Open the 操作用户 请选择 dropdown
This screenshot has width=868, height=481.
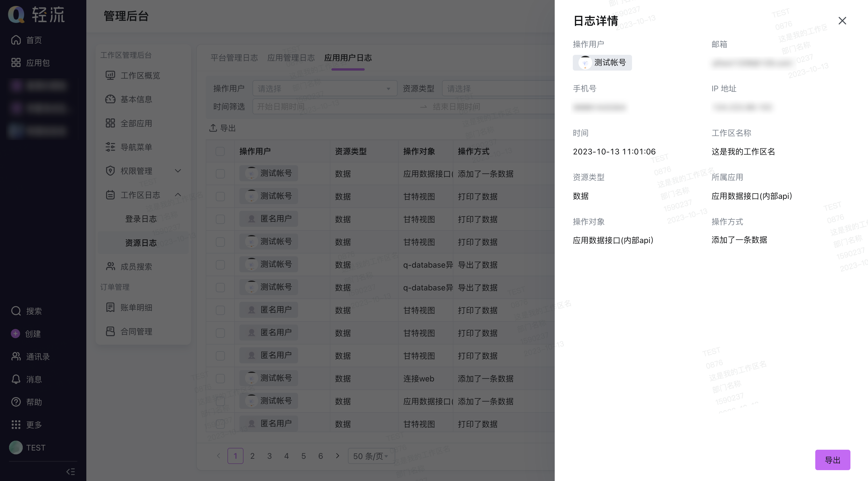coord(324,88)
